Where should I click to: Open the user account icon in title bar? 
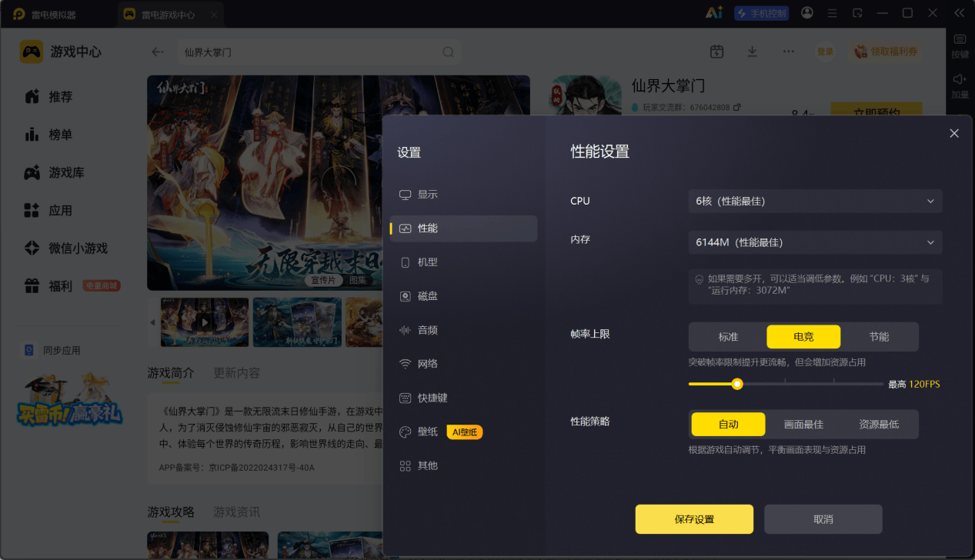tap(807, 13)
